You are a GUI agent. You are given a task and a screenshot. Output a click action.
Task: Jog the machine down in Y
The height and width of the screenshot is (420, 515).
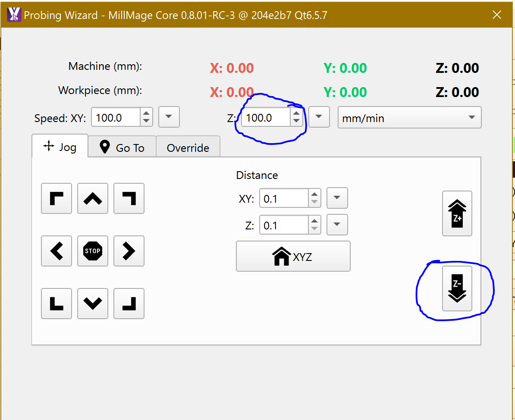click(93, 304)
